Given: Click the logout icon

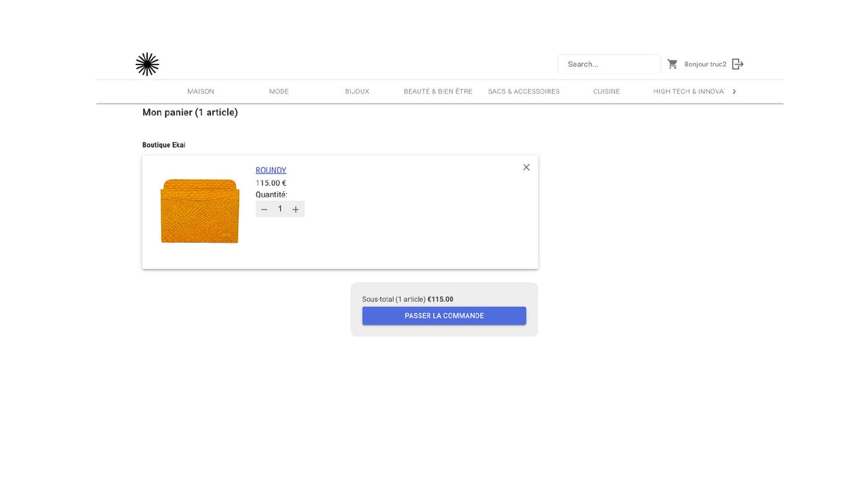Looking at the screenshot, I should tap(738, 64).
